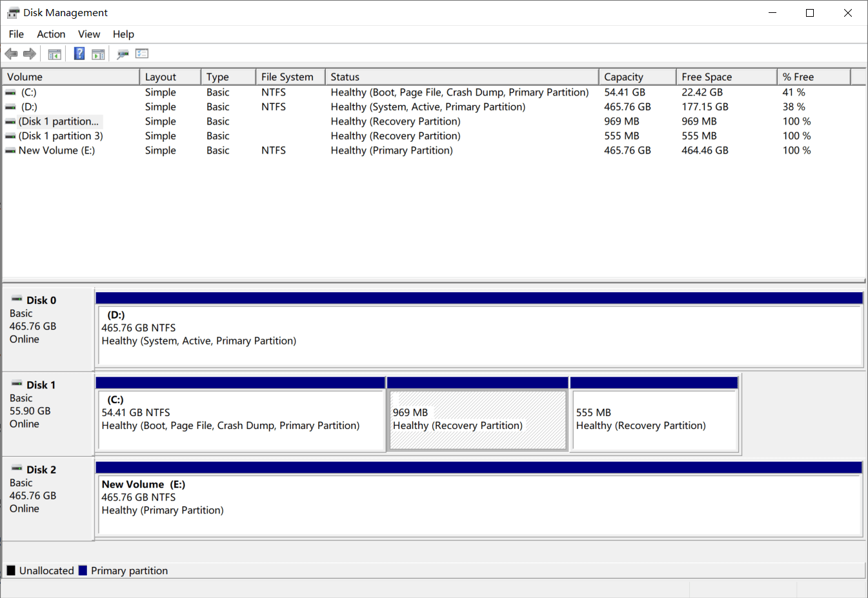This screenshot has height=598, width=868.
Task: Select the 969 MB Recovery Partition block
Action: (x=478, y=419)
